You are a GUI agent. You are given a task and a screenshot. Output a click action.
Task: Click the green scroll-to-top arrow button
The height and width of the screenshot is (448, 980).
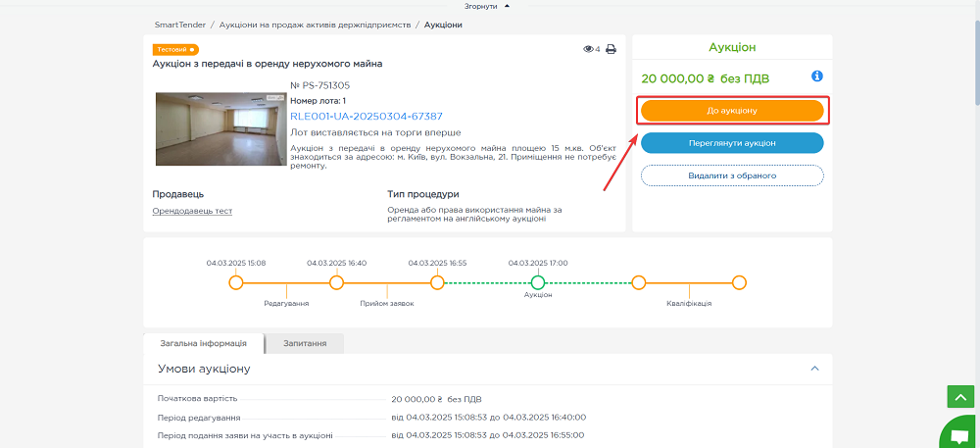click(959, 396)
